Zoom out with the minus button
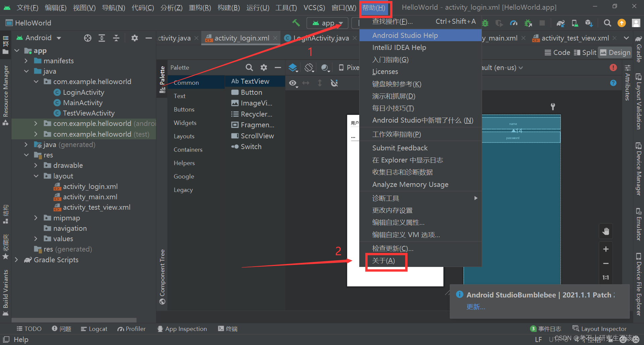The height and width of the screenshot is (345, 644). click(x=606, y=264)
